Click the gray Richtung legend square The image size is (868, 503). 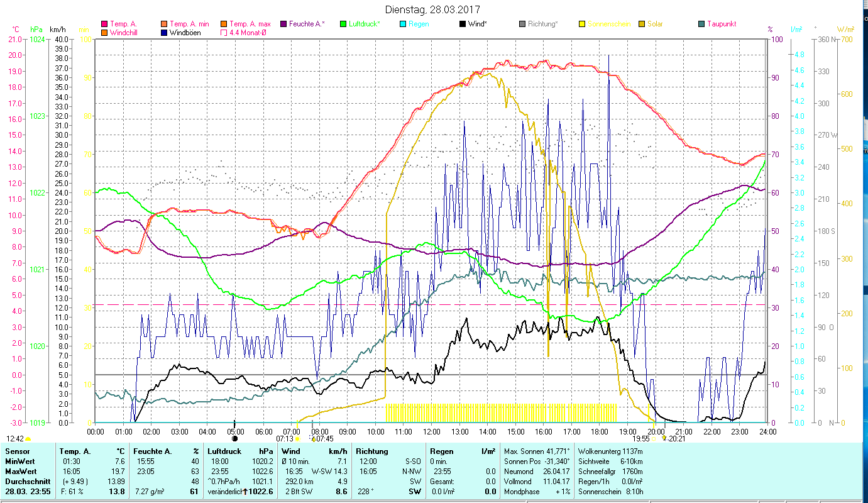point(522,24)
